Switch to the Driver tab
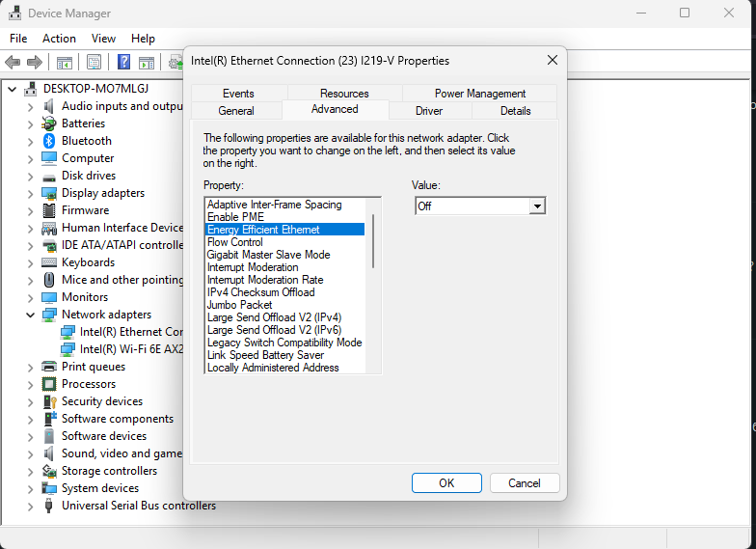Viewport: 756px width, 549px height. tap(430, 110)
